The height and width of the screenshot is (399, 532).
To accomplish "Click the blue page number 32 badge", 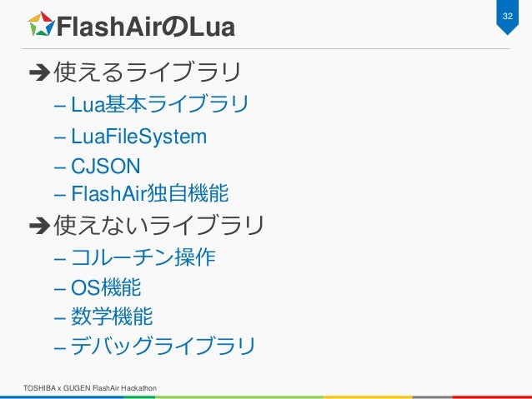I will (507, 17).
